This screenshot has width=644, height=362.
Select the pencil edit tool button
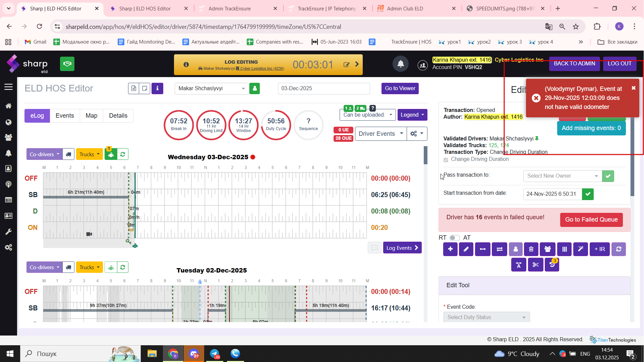point(466,249)
